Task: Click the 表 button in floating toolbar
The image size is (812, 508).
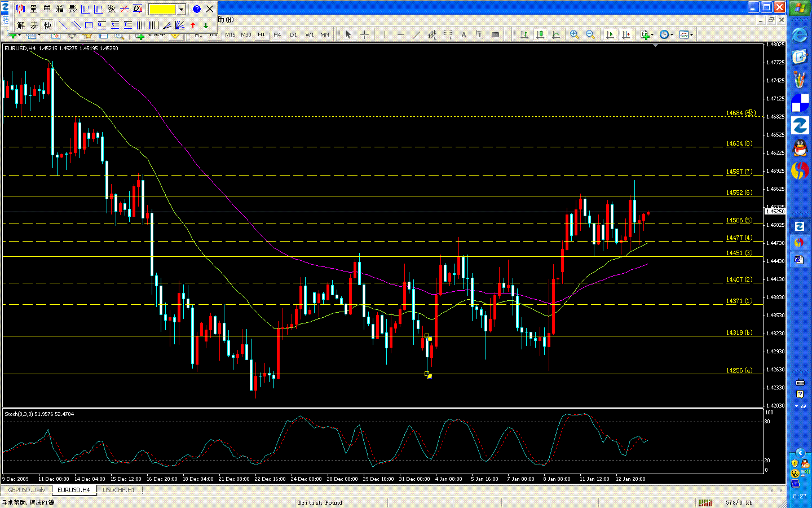Action: tap(34, 25)
